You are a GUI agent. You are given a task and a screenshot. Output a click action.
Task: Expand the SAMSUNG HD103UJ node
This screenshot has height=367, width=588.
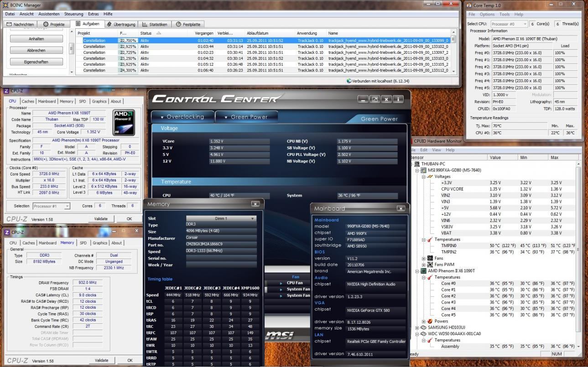point(417,327)
